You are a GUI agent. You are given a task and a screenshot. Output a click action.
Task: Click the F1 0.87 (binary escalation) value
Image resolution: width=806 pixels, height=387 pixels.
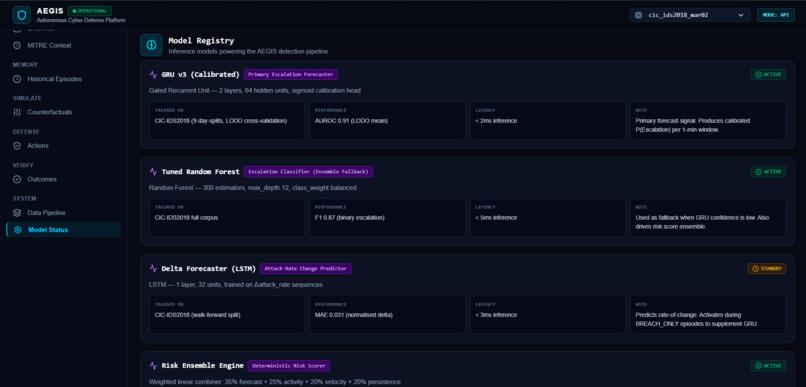coord(350,217)
